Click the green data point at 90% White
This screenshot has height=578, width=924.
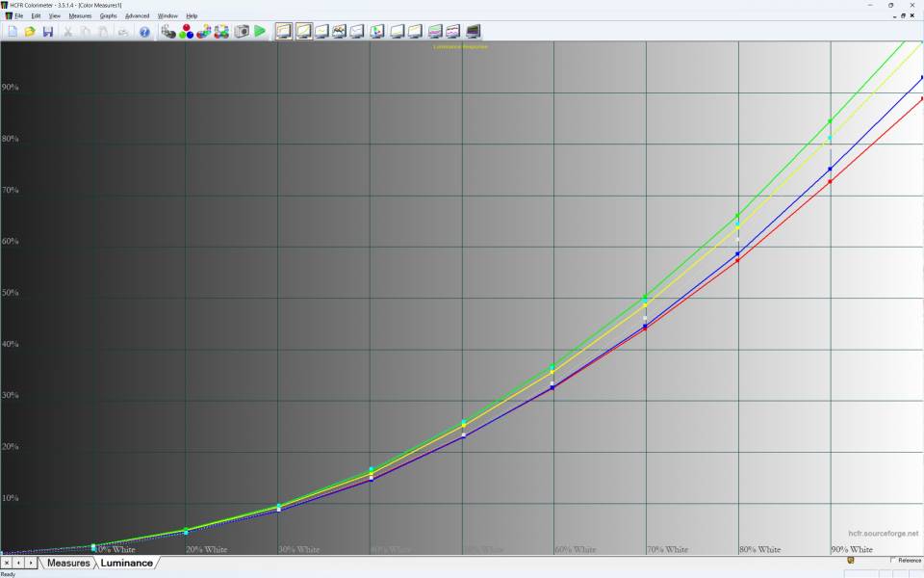830,121
